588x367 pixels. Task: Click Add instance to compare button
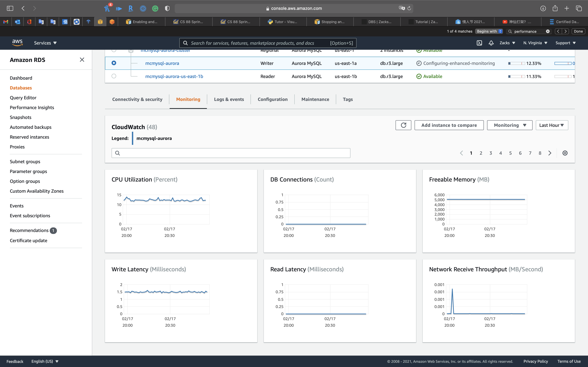pyautogui.click(x=449, y=125)
